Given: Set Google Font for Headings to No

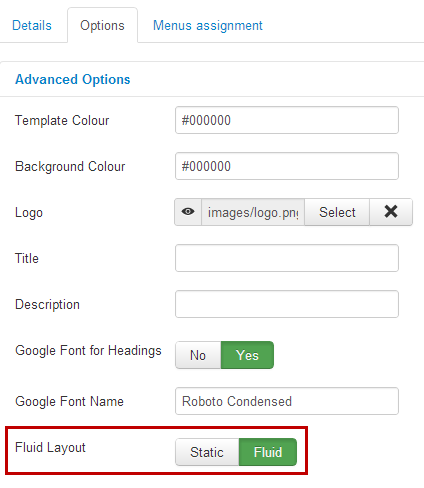Looking at the screenshot, I should tap(198, 355).
